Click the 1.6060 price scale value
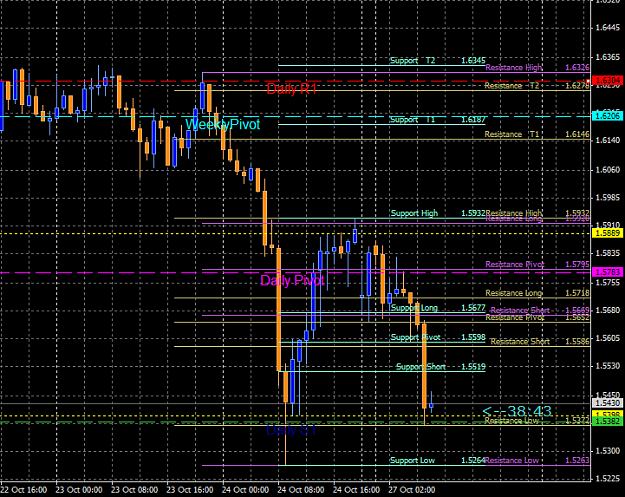 pyautogui.click(x=608, y=170)
